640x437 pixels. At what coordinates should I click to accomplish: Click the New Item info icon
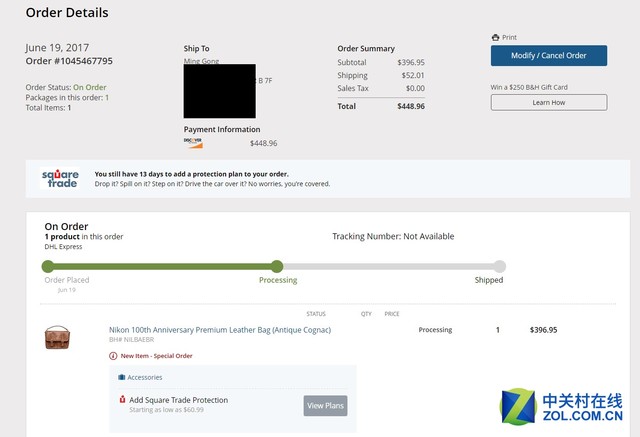pos(113,355)
